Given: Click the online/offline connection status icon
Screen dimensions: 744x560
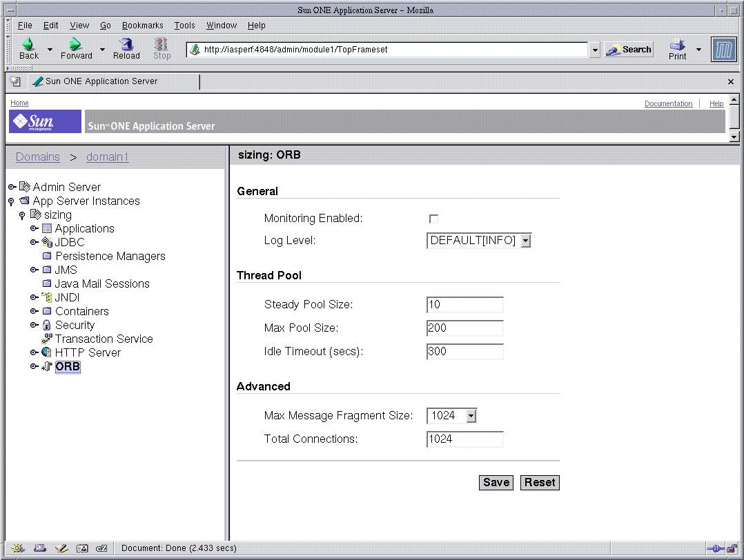Looking at the screenshot, I should 715,548.
